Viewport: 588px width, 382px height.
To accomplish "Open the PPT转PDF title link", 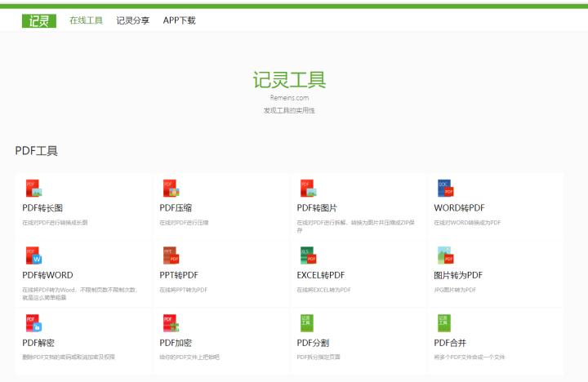I will 179,275.
